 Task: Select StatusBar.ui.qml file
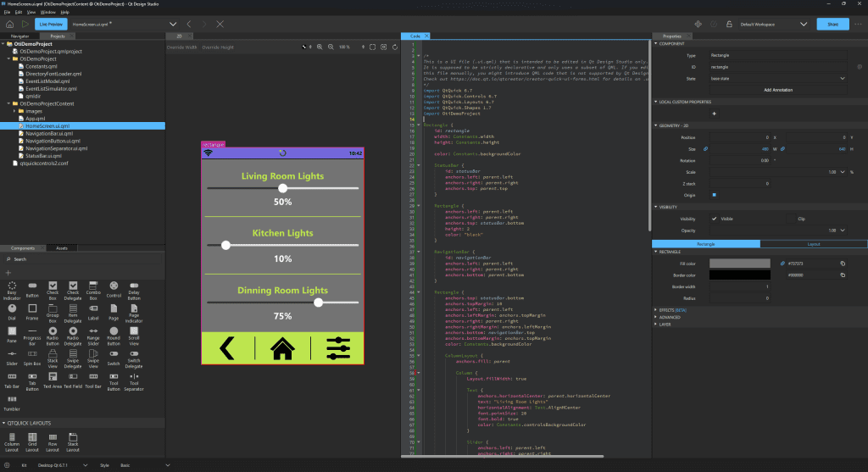(43, 156)
